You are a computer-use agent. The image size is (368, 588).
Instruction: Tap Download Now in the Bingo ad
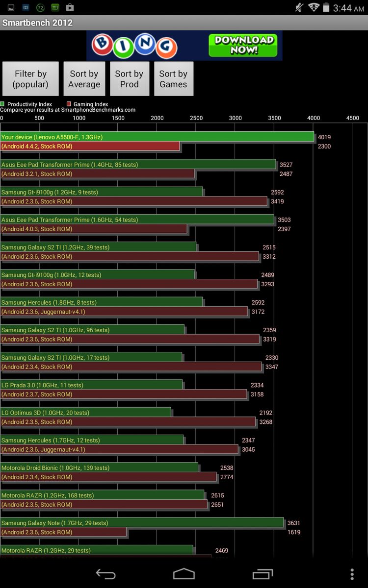244,45
